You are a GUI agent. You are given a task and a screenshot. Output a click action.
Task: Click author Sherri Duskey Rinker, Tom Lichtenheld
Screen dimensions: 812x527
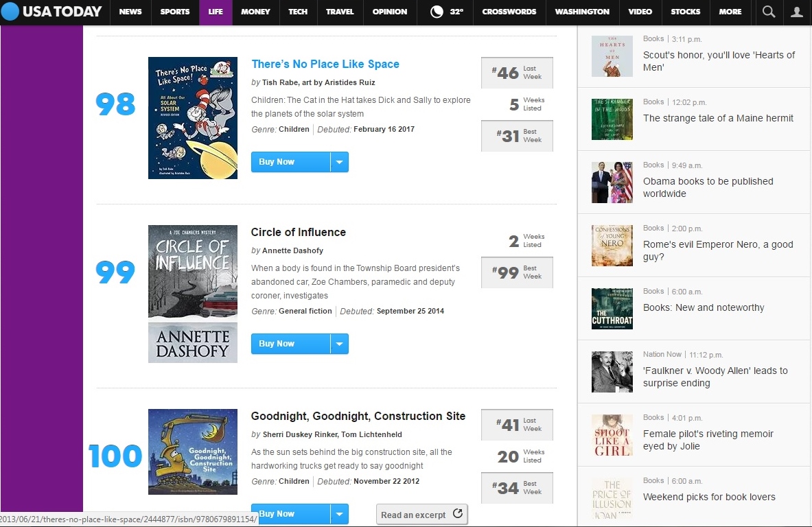pos(332,434)
